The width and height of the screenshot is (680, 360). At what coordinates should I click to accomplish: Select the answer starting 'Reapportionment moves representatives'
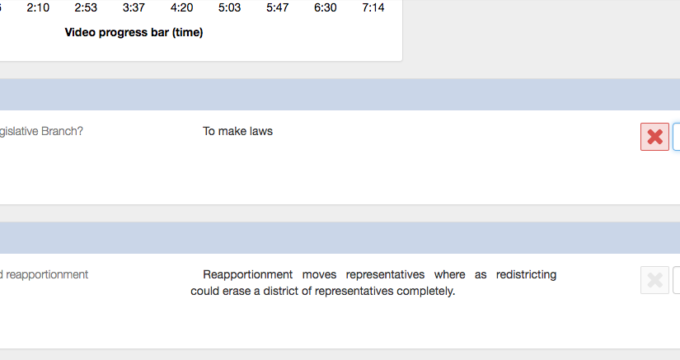click(x=373, y=283)
